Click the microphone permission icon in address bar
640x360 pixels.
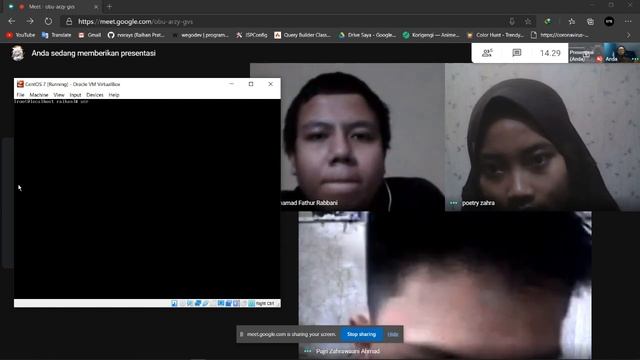512,21
